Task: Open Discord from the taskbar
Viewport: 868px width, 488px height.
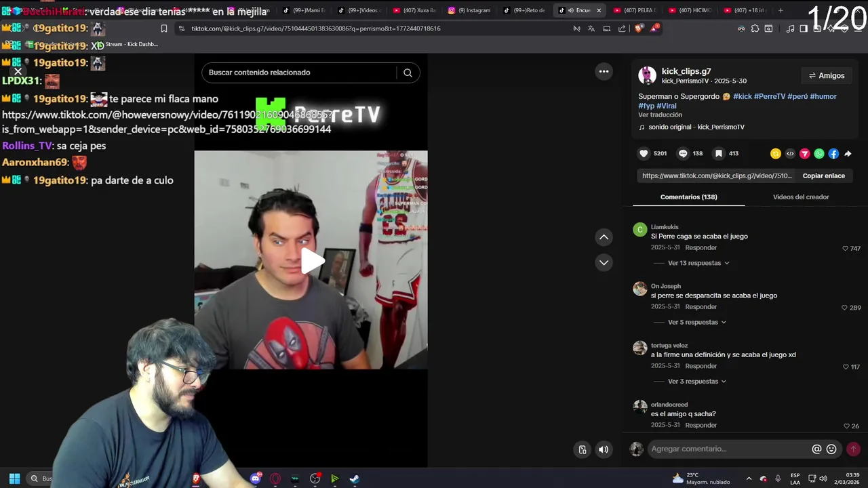Action: click(x=256, y=479)
